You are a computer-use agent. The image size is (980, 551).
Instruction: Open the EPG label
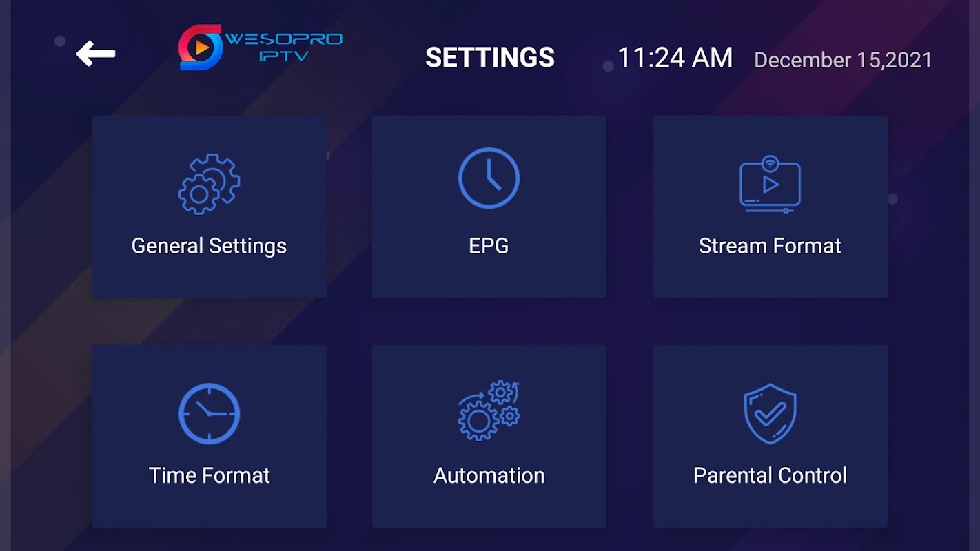(489, 246)
